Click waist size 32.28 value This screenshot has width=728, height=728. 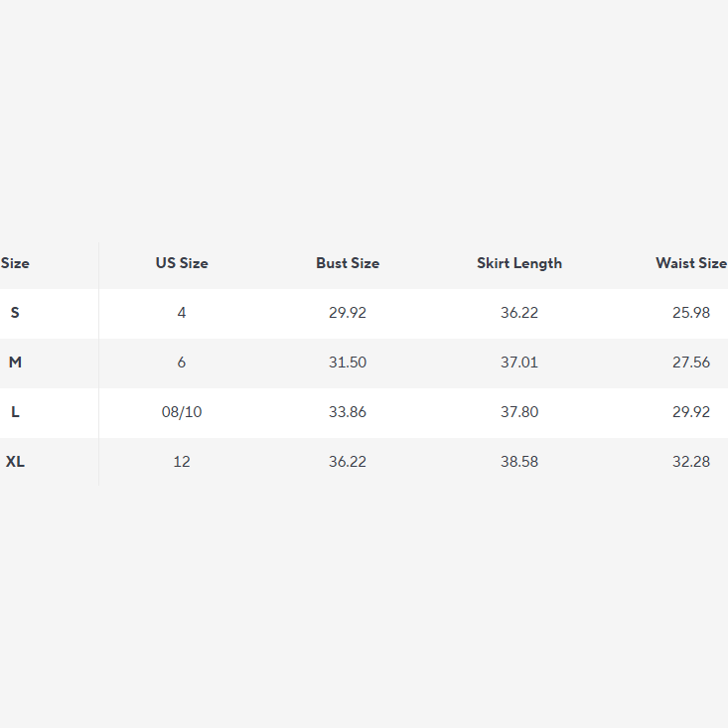click(x=691, y=462)
